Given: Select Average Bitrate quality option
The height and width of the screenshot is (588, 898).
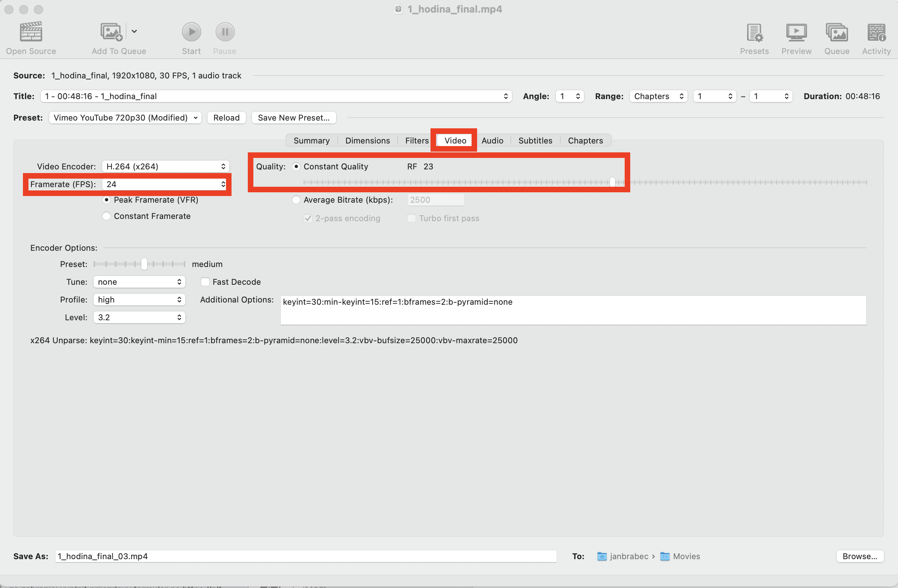Looking at the screenshot, I should point(297,200).
